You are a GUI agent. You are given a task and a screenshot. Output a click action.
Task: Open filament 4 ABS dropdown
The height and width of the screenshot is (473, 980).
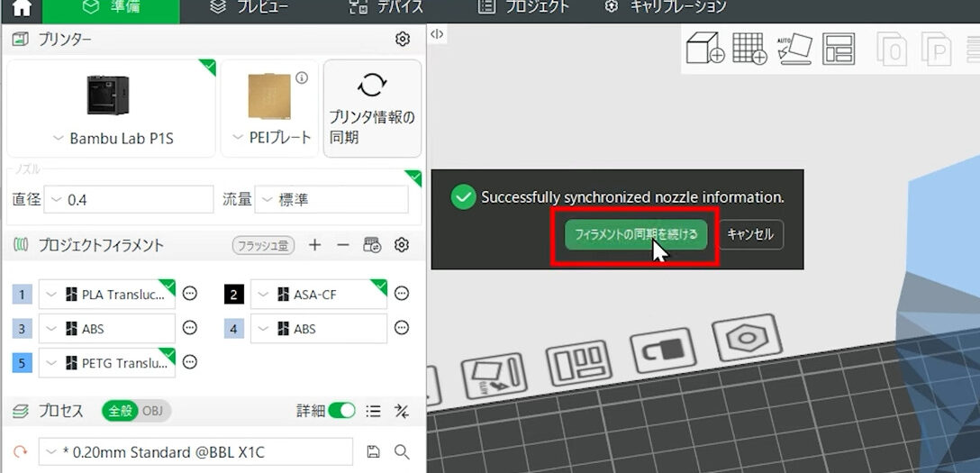click(x=319, y=329)
